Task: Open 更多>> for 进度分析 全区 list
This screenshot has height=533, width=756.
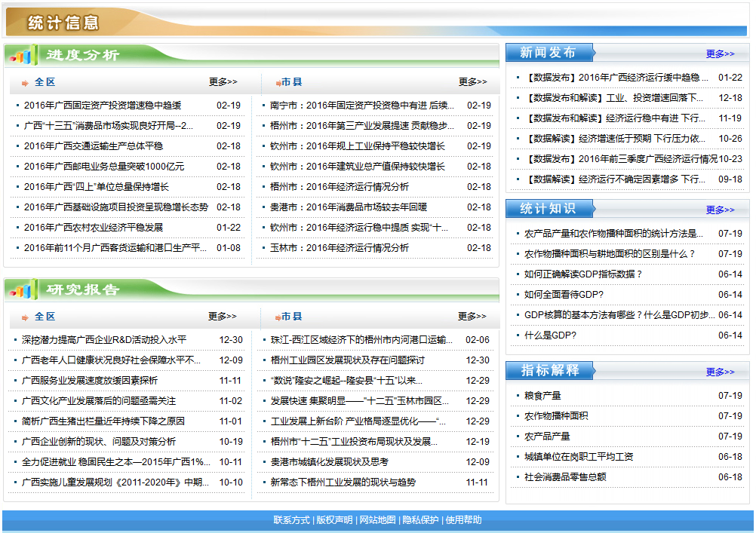Action: click(223, 82)
